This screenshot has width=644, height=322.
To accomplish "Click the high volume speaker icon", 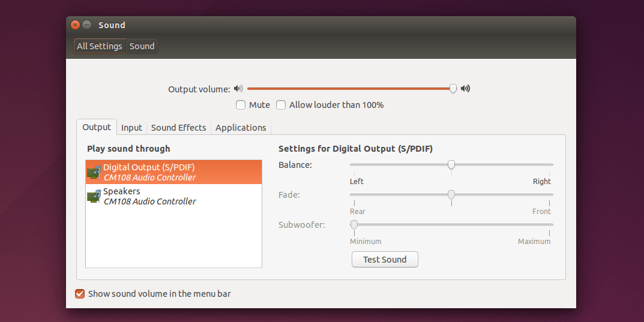I will [465, 89].
